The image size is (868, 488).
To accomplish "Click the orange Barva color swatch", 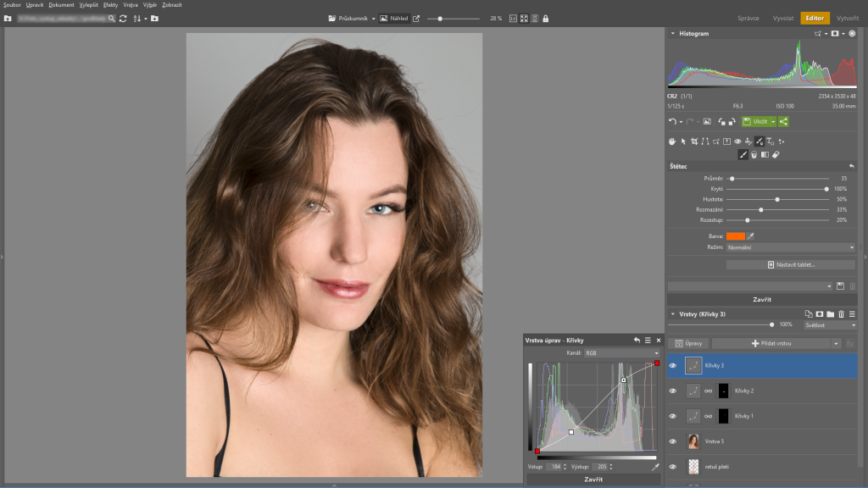I will 735,236.
